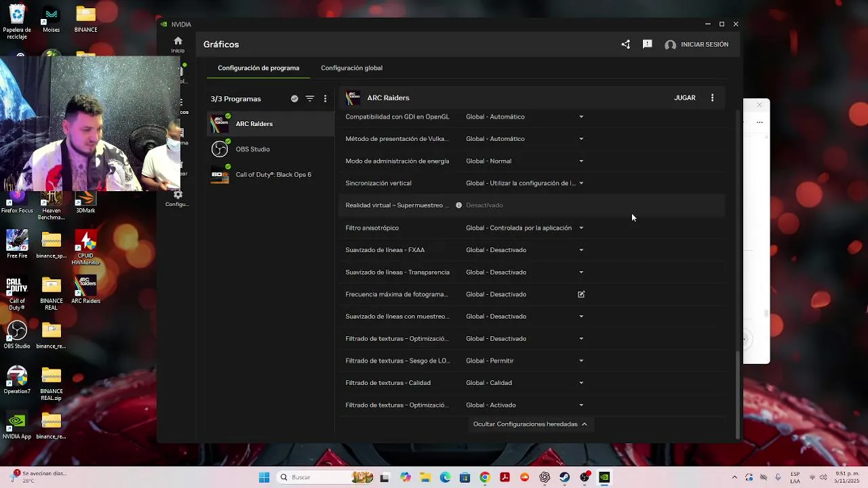
Task: Edit Frecuencia máxima de fotogramas value
Action: [x=581, y=294]
